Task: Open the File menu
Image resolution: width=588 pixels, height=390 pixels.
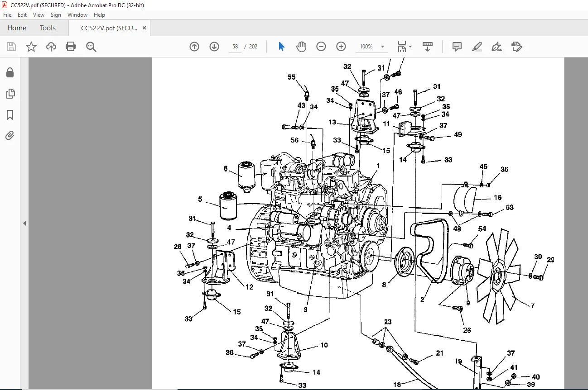Action: point(7,15)
